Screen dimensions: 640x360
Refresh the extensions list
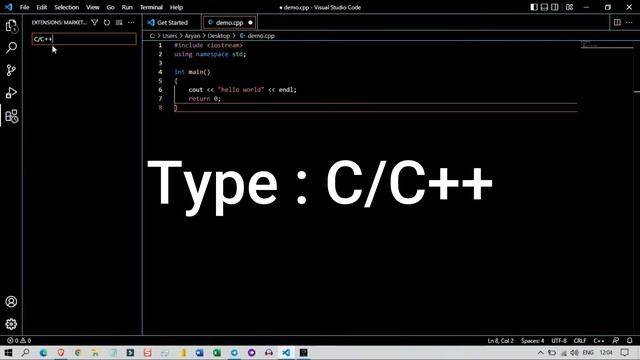point(107,22)
